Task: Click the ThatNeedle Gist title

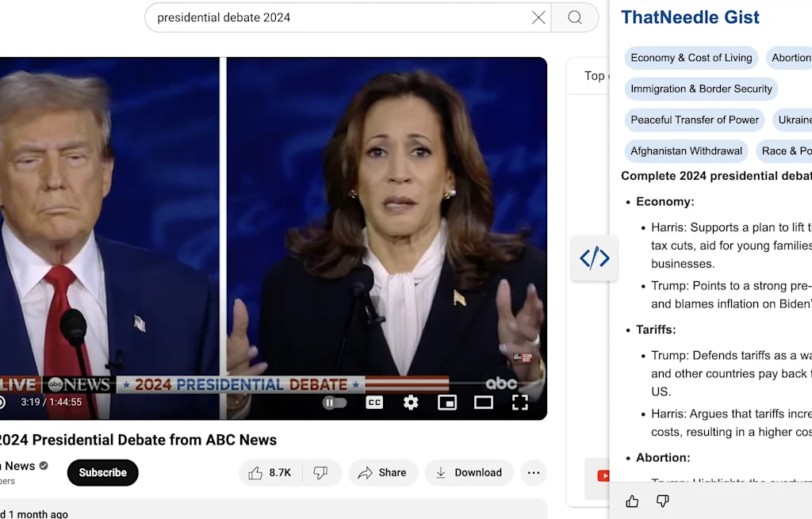Action: (690, 17)
